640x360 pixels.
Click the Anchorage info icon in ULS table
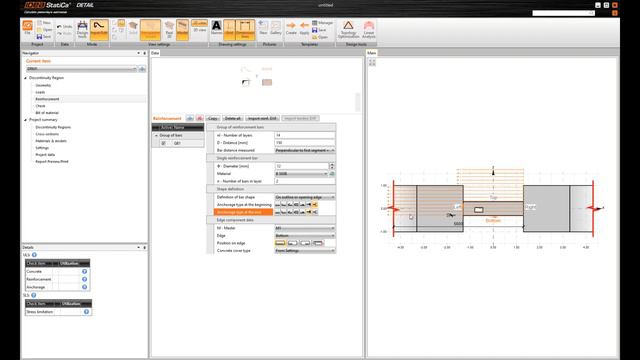point(84,287)
